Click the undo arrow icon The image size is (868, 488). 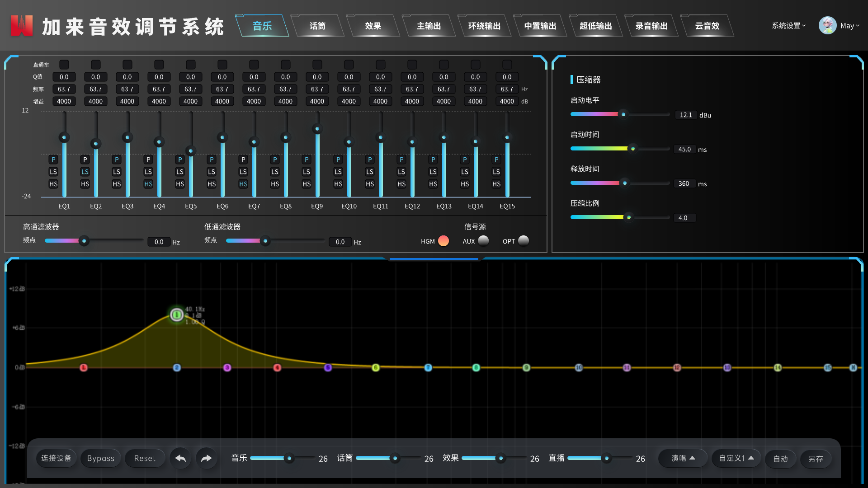pos(181,458)
